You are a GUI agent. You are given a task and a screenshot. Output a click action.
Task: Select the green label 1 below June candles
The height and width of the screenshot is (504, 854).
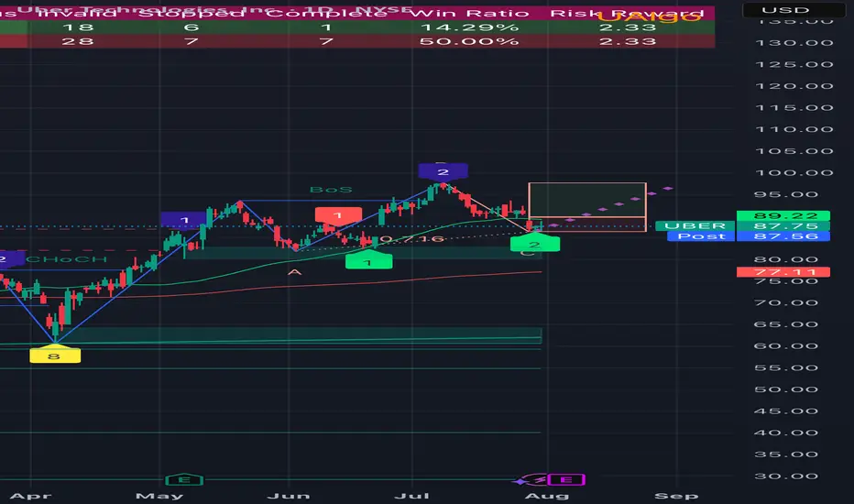pyautogui.click(x=368, y=262)
